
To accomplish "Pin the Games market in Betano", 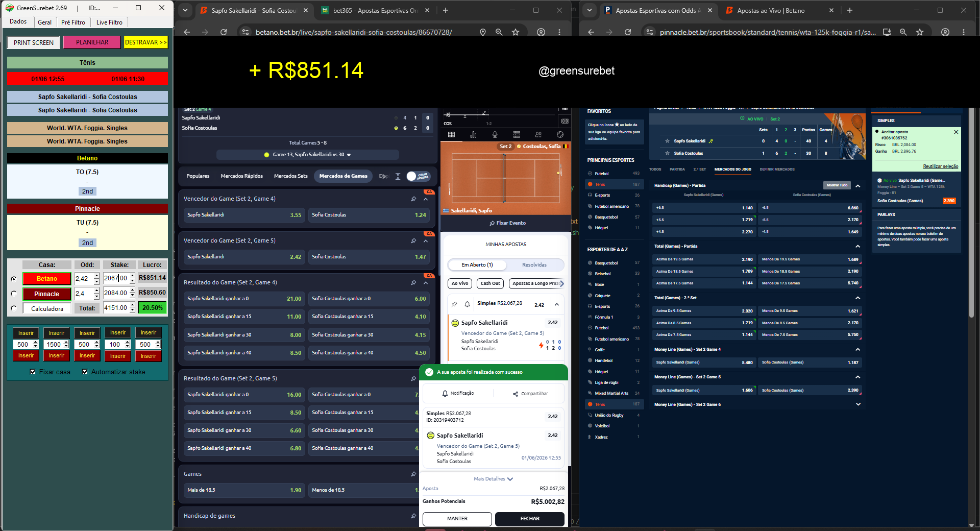I will [413, 474].
